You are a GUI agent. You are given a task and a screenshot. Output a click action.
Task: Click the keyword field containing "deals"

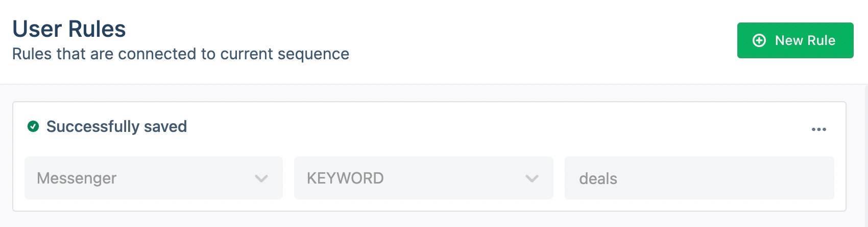pos(699,178)
